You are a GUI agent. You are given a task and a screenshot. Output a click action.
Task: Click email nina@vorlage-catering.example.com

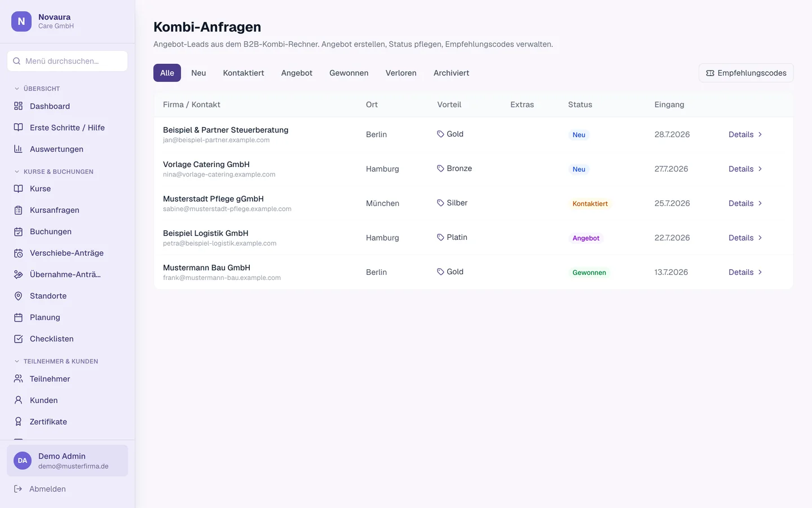coord(219,174)
